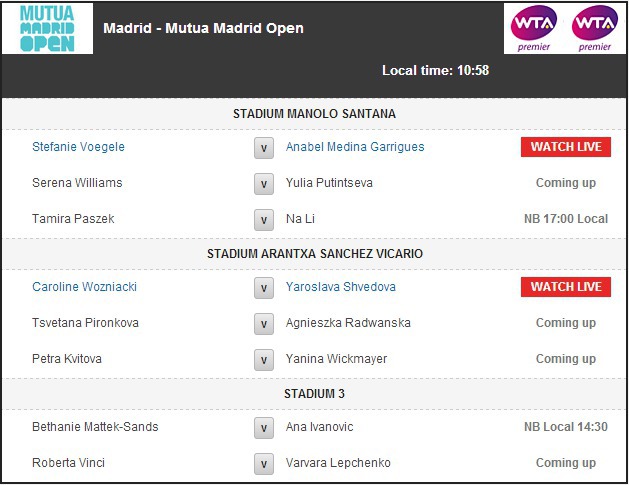Open Caroline Wozniacki player link
The height and width of the screenshot is (485, 629).
(x=84, y=287)
